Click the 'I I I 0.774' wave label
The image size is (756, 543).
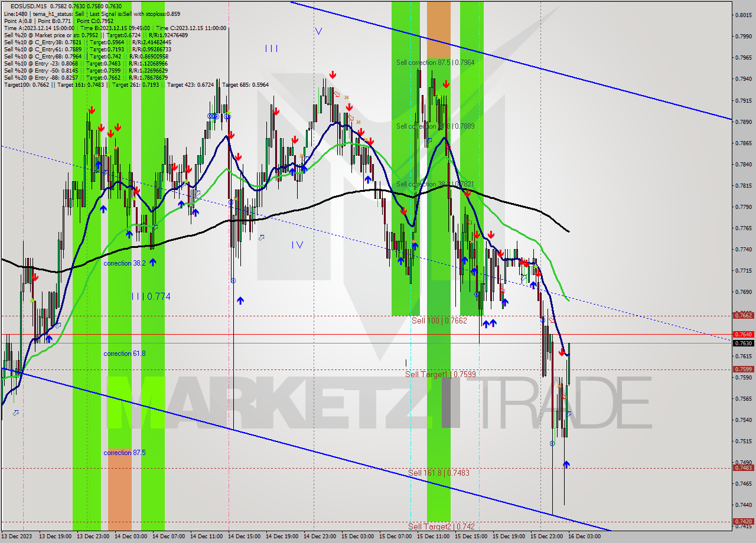pyautogui.click(x=151, y=296)
